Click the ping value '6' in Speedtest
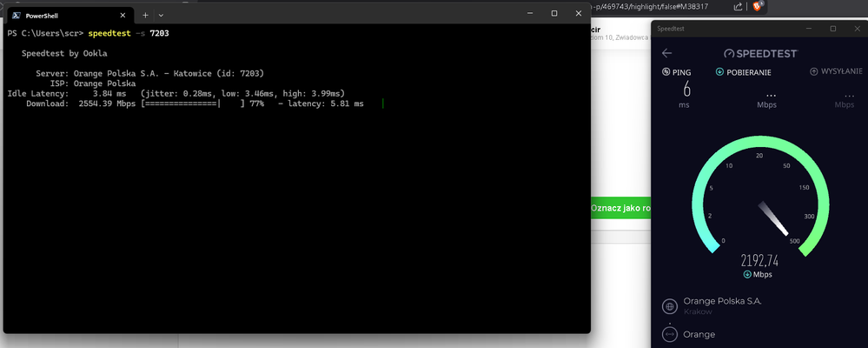 [x=687, y=90]
